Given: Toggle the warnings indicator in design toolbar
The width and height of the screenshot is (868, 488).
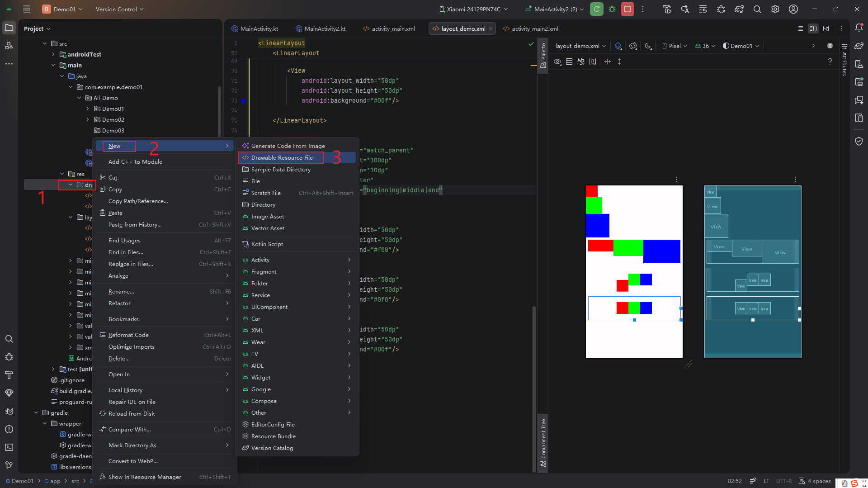Looking at the screenshot, I should click(x=830, y=46).
